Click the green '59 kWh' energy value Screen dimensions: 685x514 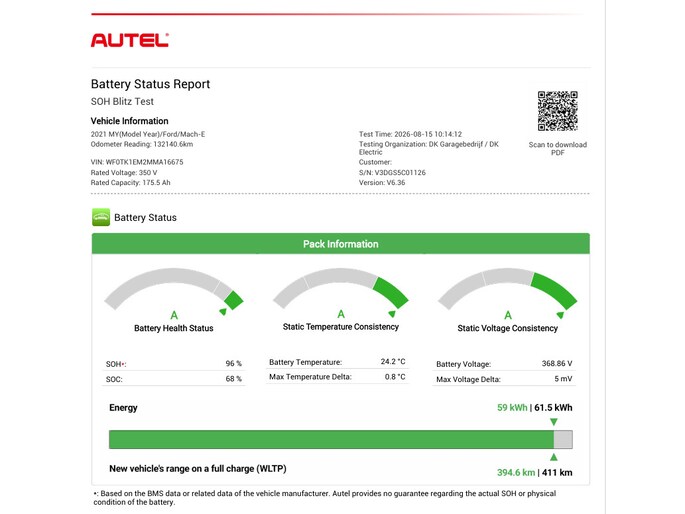coord(512,407)
